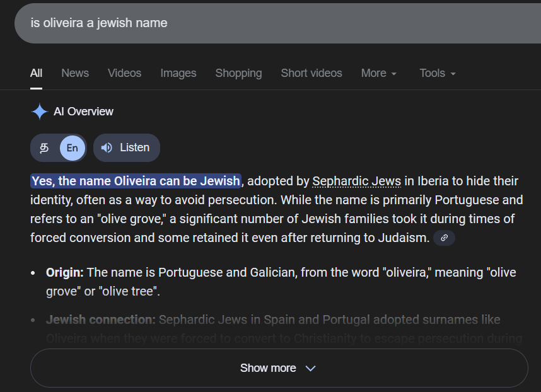Viewport: 541px width, 392px height.
Task: Open the Videos tab
Action: (x=124, y=73)
